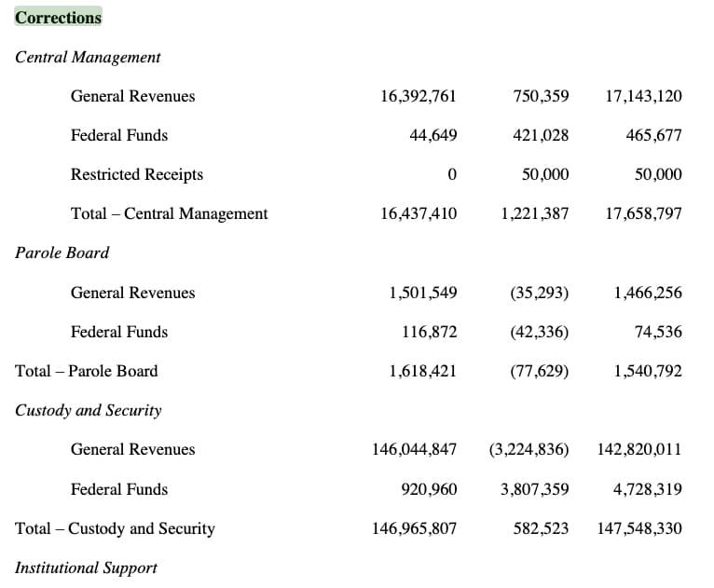Select the (3,224,836) adjustment figure

coord(529,450)
